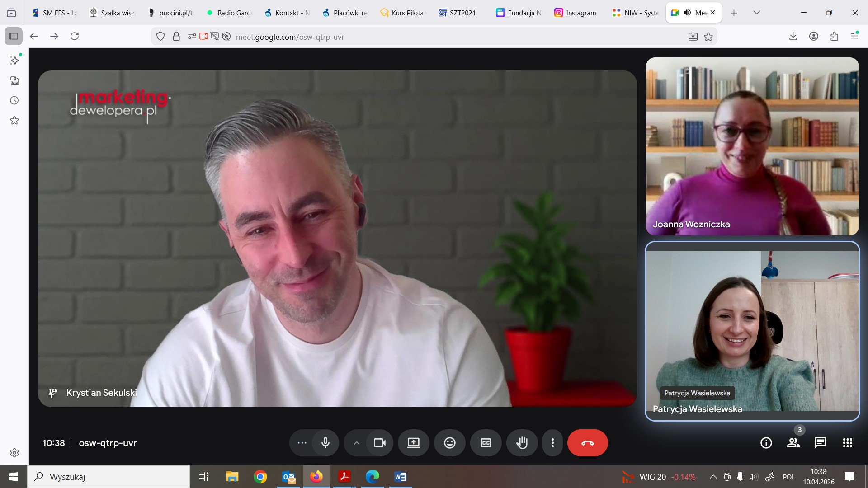The height and width of the screenshot is (488, 868).
Task: Open more options three-dot menu
Action: pos(552,443)
